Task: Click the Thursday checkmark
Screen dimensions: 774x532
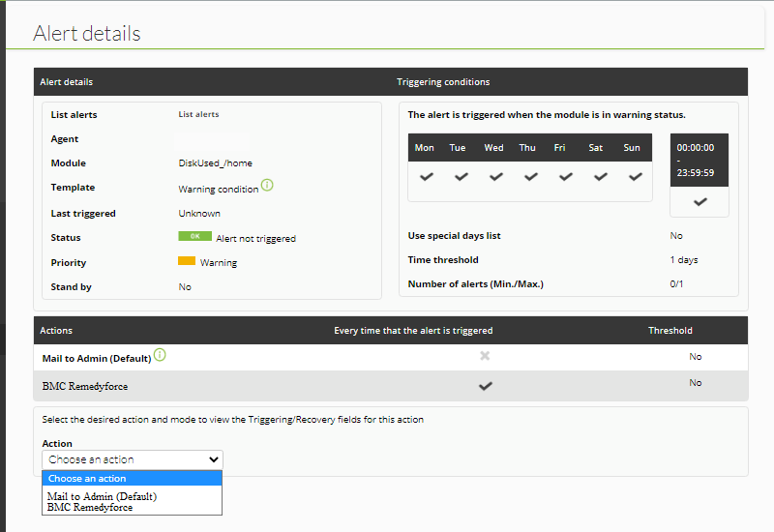Action: click(531, 177)
